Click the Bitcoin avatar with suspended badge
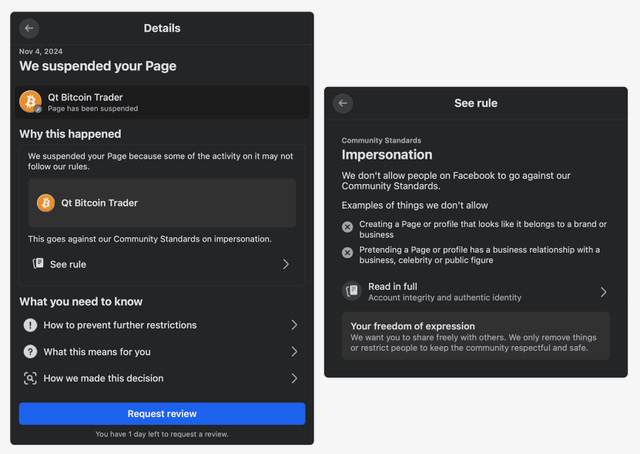The height and width of the screenshot is (454, 640). coord(31,102)
